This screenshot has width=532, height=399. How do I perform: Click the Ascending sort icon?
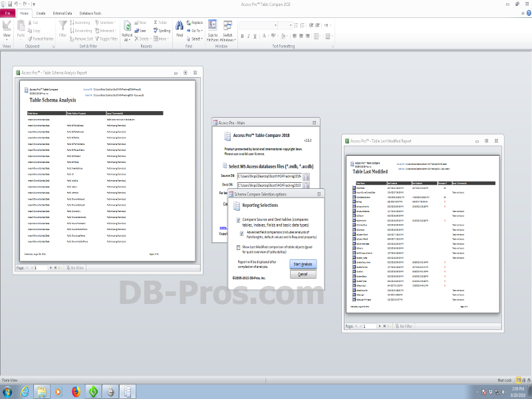(x=72, y=23)
